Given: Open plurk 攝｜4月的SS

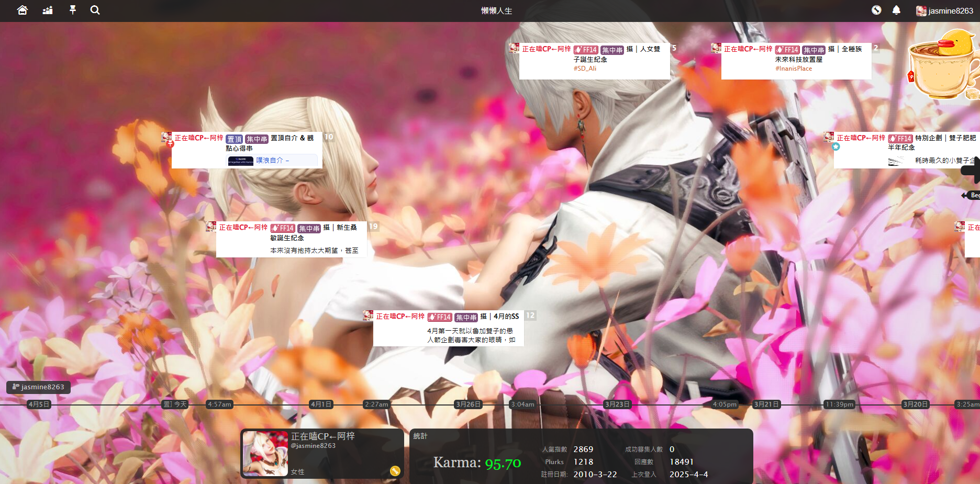Looking at the screenshot, I should [449, 328].
